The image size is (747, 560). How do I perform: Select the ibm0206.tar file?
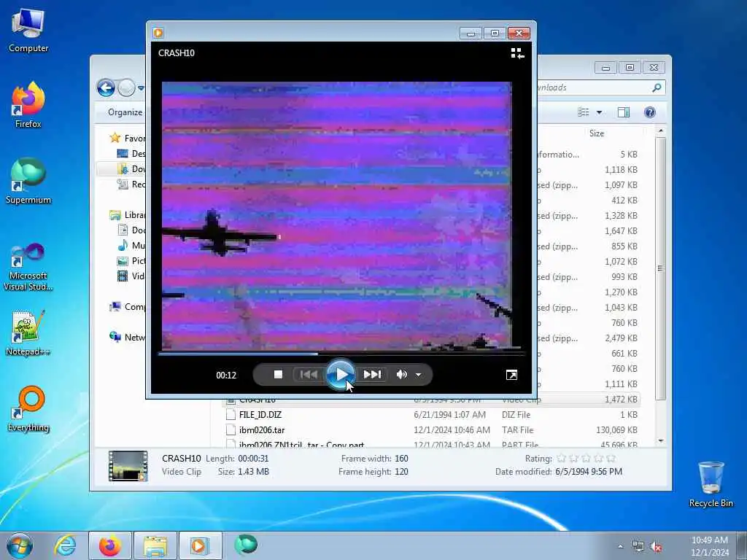click(262, 430)
